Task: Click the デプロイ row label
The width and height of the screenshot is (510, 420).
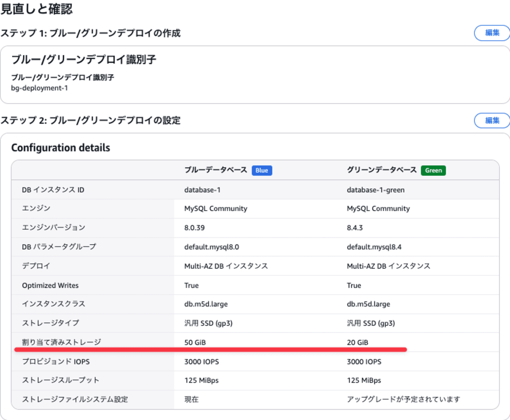Action: tap(36, 266)
